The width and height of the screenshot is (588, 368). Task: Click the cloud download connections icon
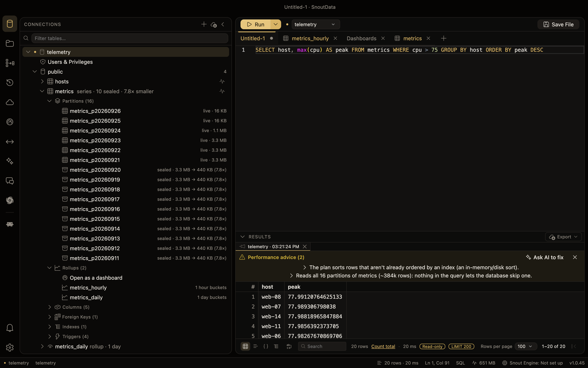click(x=214, y=24)
